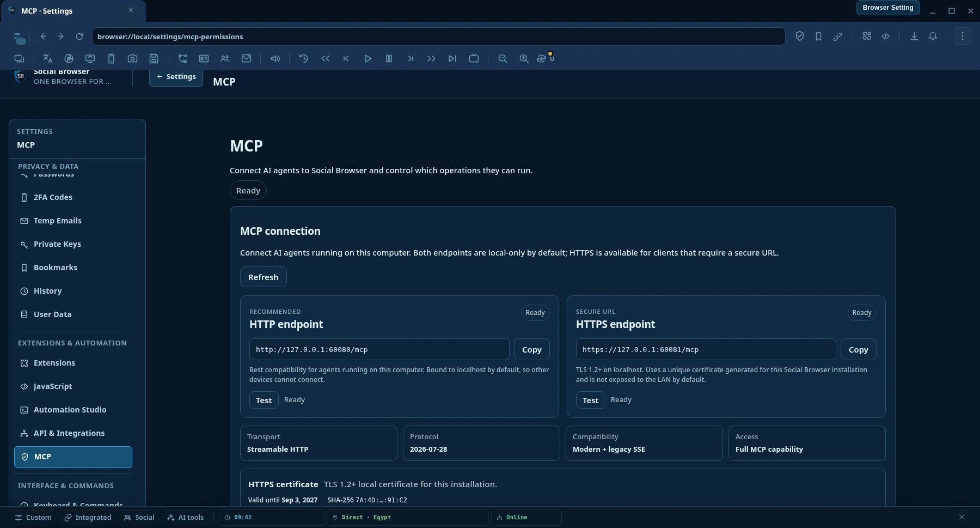
Task: Go back with the left arrow
Action: coord(43,37)
